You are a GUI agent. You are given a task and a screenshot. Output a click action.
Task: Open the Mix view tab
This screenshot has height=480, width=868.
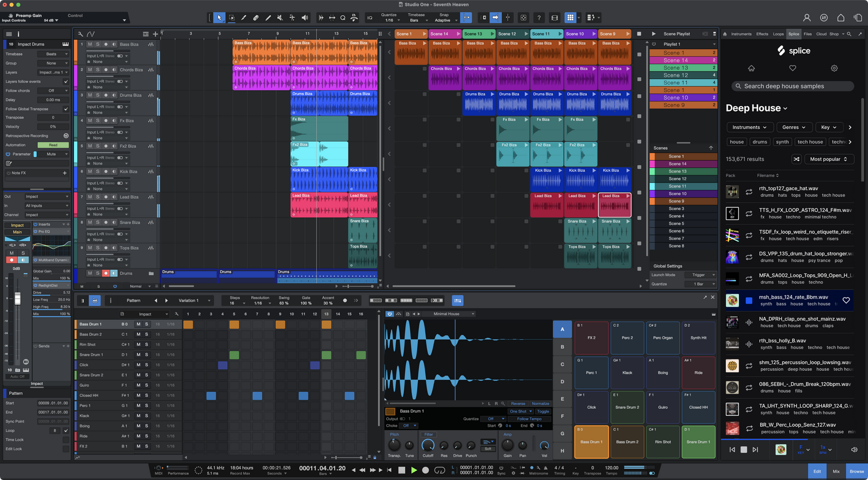[x=836, y=471]
